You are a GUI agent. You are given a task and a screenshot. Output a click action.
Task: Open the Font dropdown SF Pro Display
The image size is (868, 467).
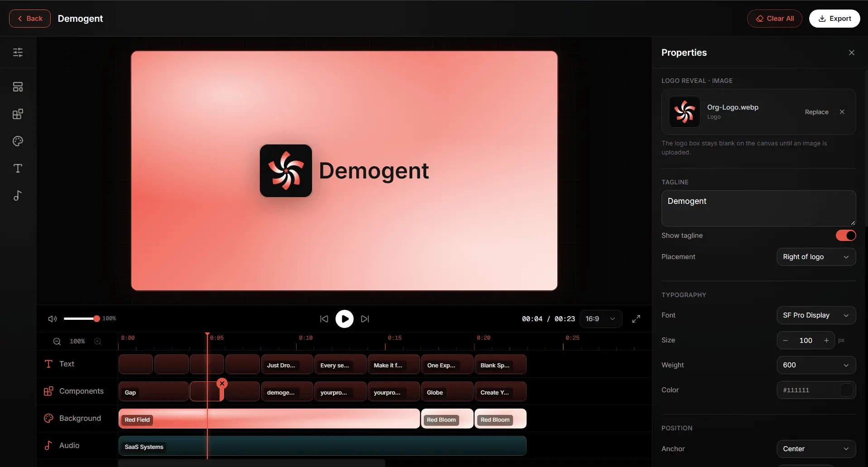pyautogui.click(x=816, y=315)
